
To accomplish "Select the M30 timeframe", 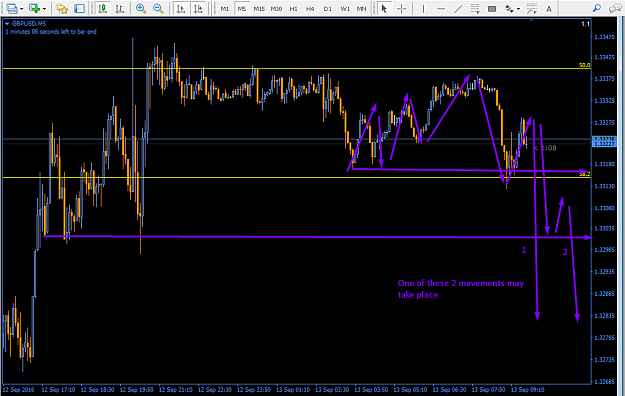I will [x=276, y=8].
